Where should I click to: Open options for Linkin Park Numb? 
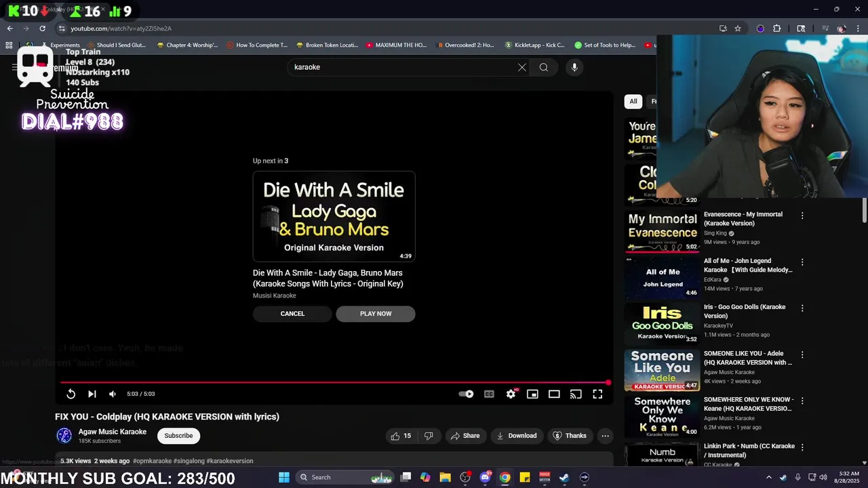tap(802, 447)
